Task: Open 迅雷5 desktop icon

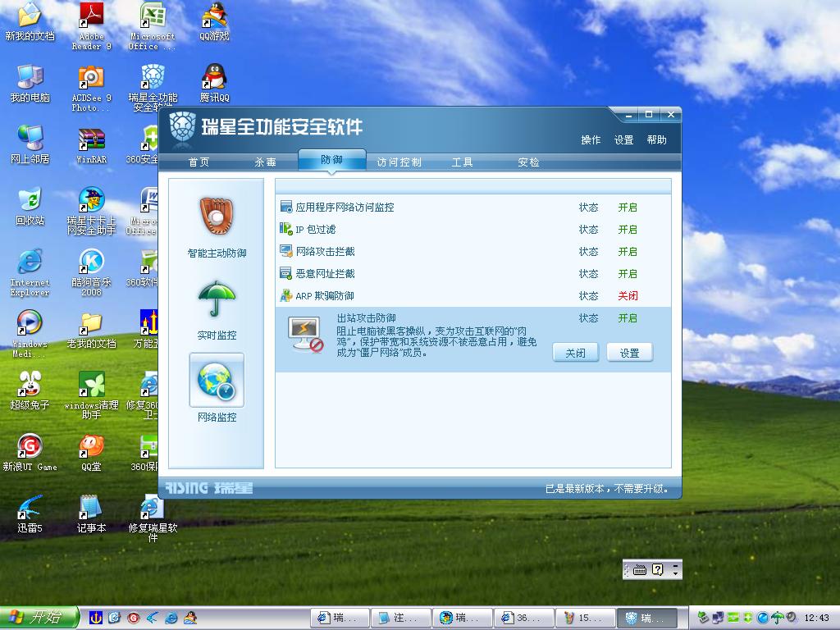Action: pyautogui.click(x=30, y=507)
